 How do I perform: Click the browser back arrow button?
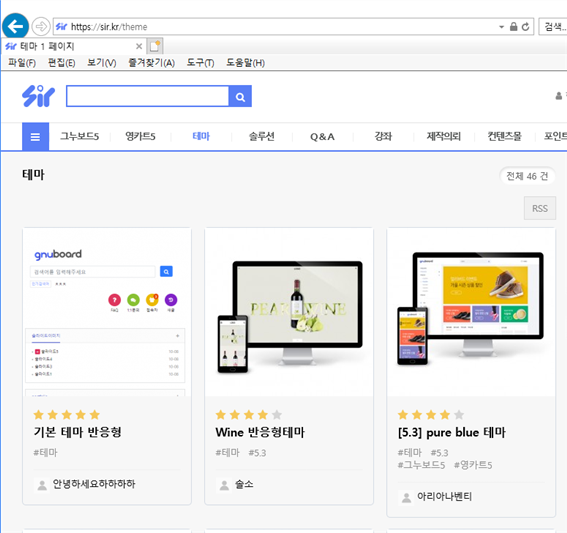(x=15, y=26)
